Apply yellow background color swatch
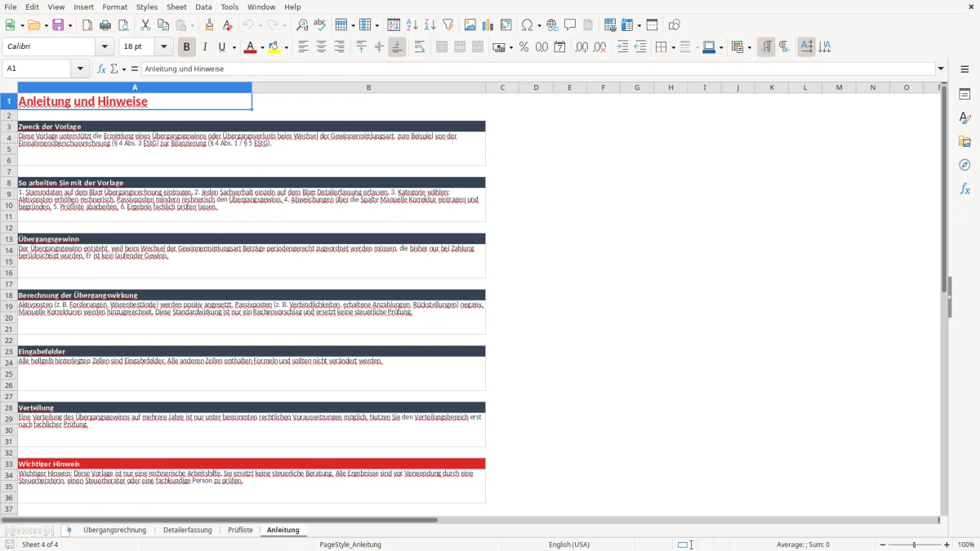The height and width of the screenshot is (551, 980). (x=274, y=47)
